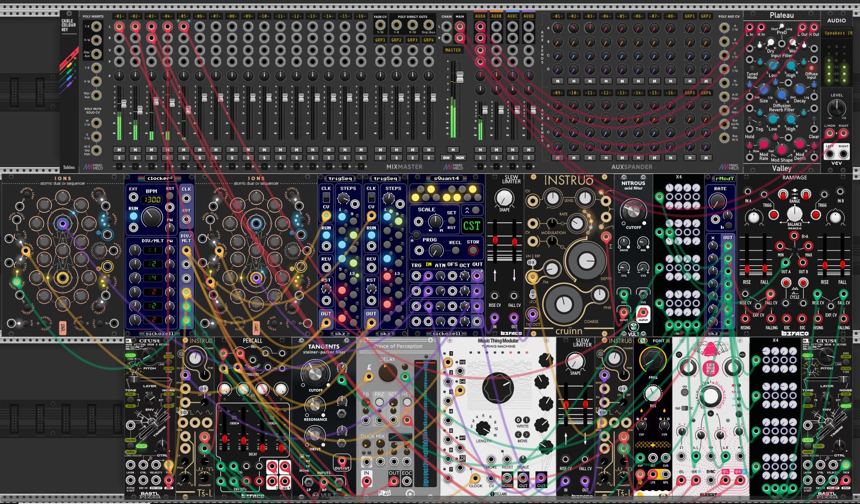Click the CST scale display on sQuant4

point(471,225)
